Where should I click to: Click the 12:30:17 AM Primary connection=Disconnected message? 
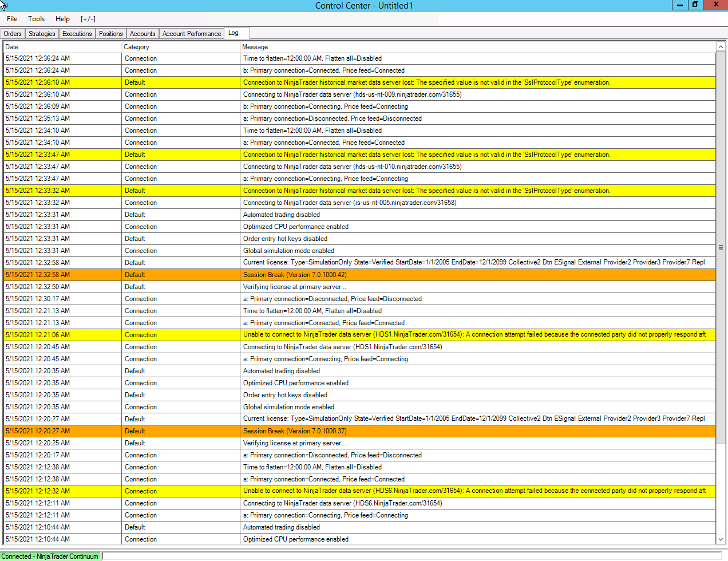point(333,299)
